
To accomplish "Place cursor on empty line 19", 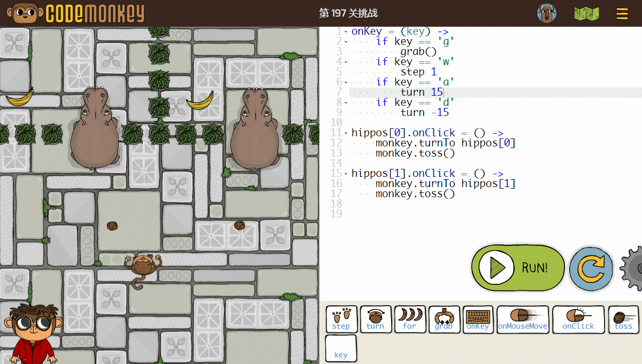I will pyautogui.click(x=495, y=214).
